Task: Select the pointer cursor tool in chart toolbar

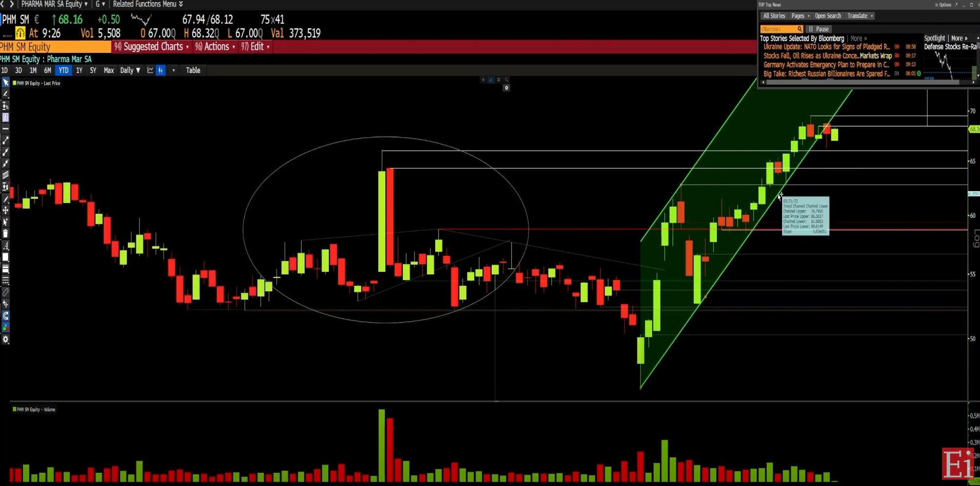Action: coord(5,83)
